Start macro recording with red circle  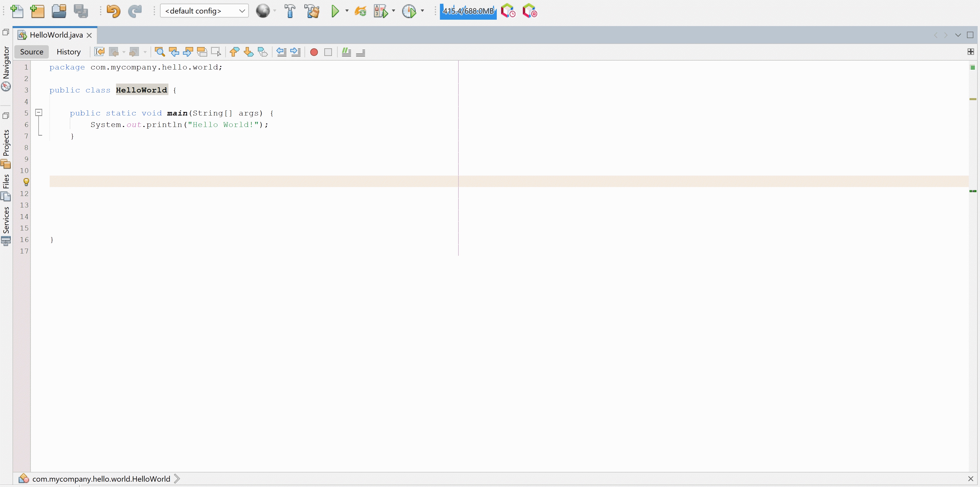(314, 52)
